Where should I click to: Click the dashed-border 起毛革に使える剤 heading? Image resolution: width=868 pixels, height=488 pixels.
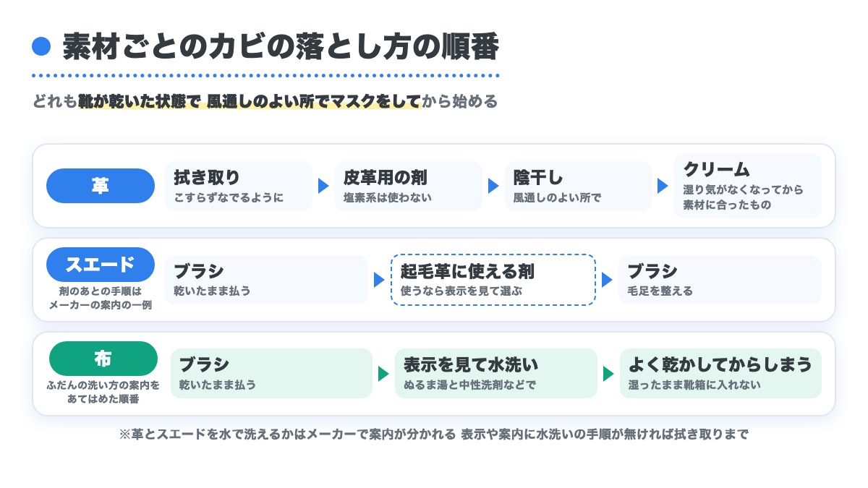(x=467, y=271)
